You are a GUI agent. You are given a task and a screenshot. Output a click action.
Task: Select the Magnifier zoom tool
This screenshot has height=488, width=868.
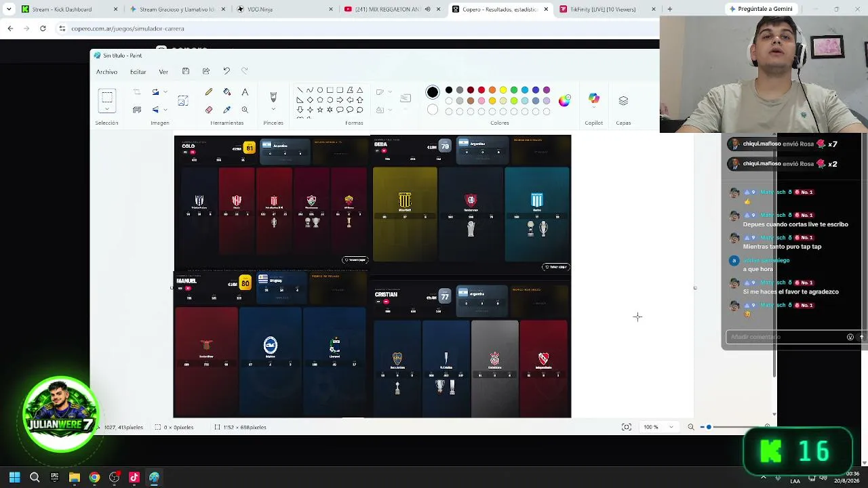click(x=245, y=110)
